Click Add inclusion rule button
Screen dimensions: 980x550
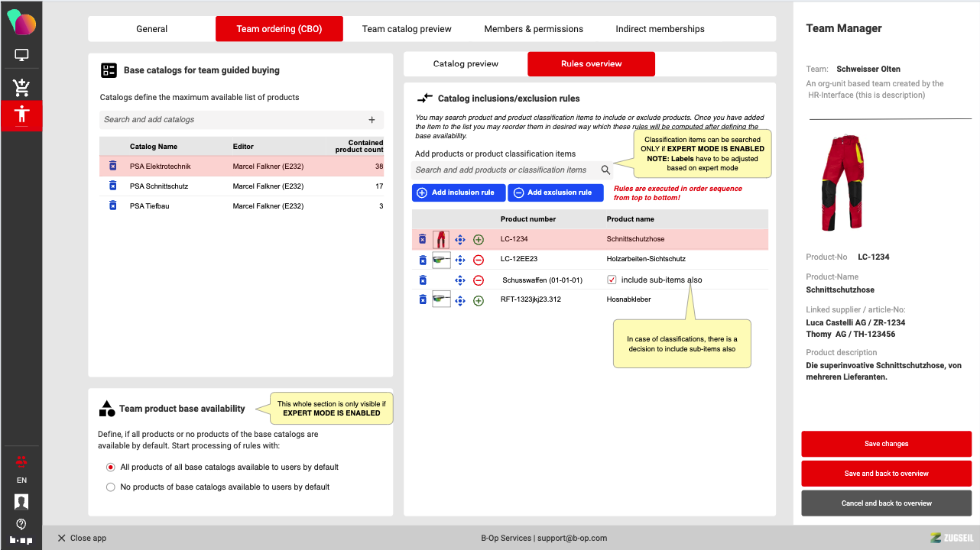coord(458,192)
